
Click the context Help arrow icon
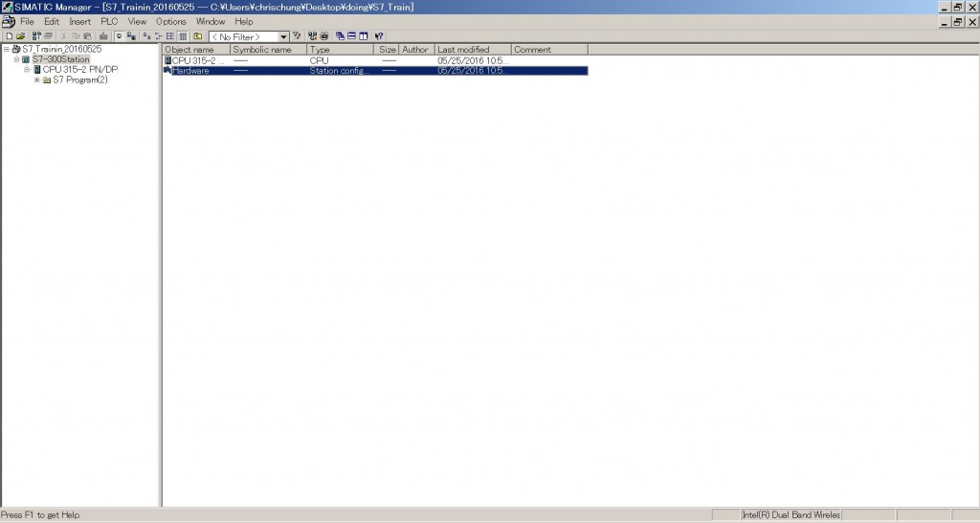[x=379, y=36]
